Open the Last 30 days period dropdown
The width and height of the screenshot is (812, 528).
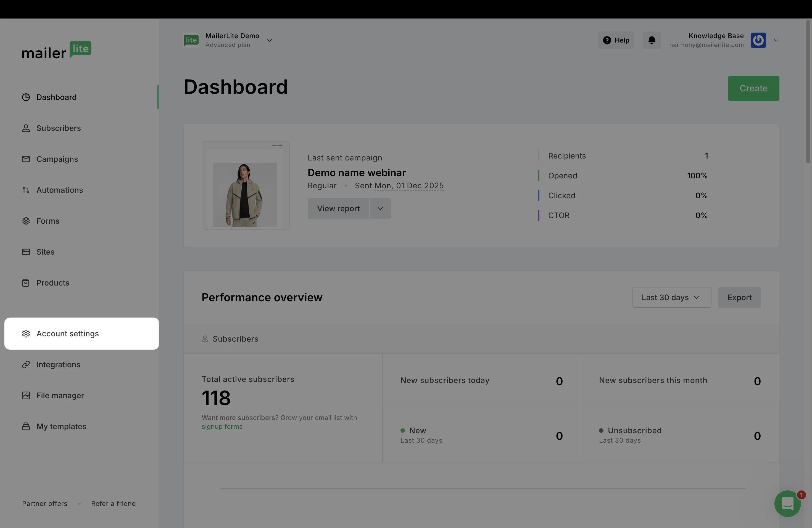(x=671, y=297)
